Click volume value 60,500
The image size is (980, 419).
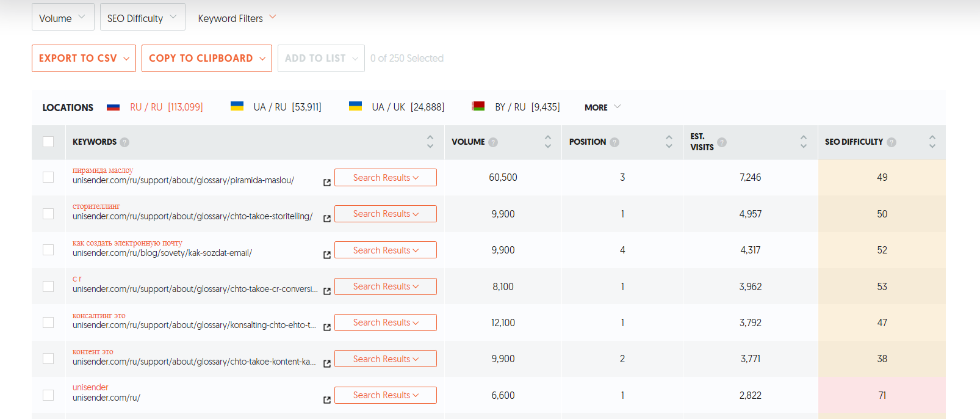click(503, 177)
